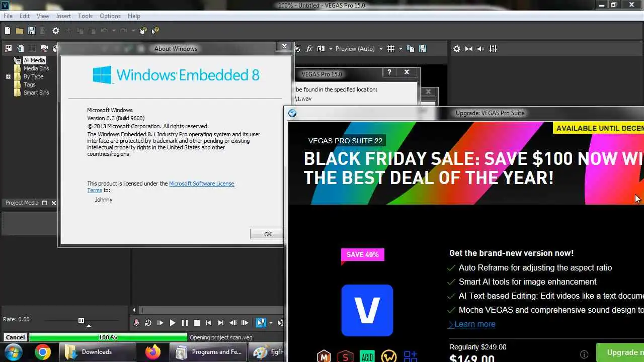Go to start of project
The height and width of the screenshot is (362, 644).
[x=209, y=323]
